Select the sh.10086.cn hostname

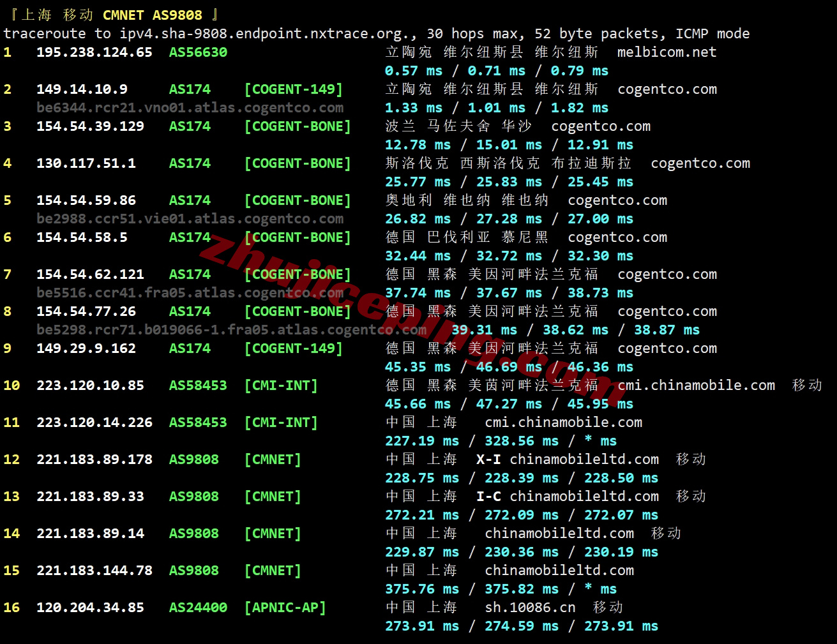coord(530,608)
